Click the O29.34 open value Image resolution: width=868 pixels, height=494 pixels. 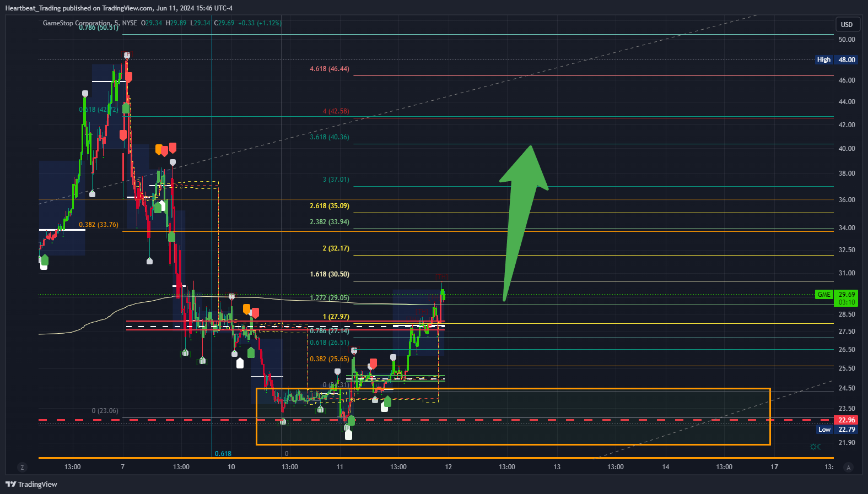tap(152, 23)
